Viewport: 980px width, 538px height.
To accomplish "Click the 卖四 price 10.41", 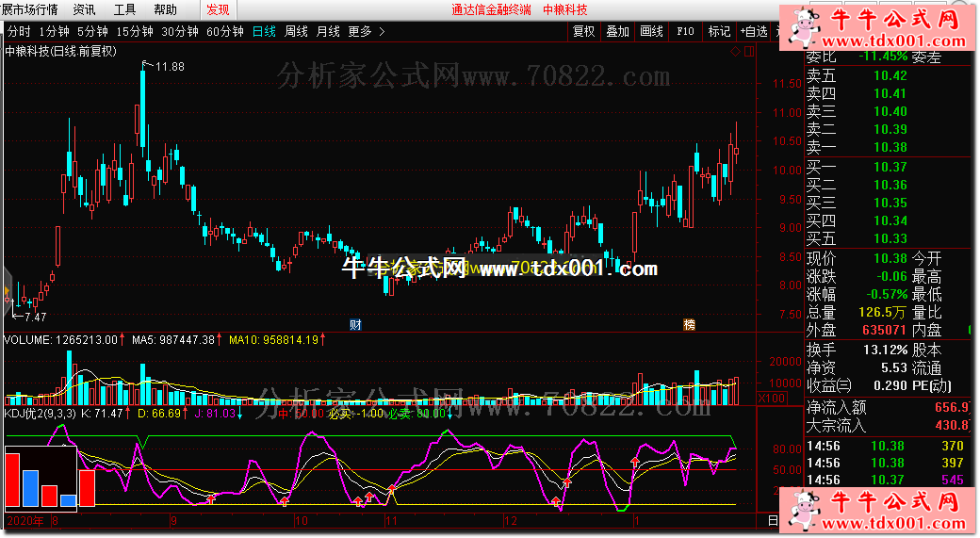I will pos(890,93).
